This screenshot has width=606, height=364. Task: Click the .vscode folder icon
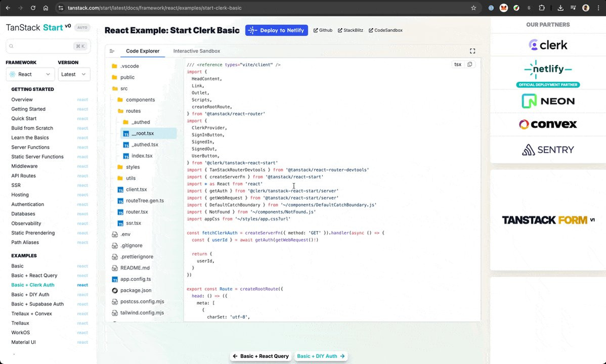point(114,66)
